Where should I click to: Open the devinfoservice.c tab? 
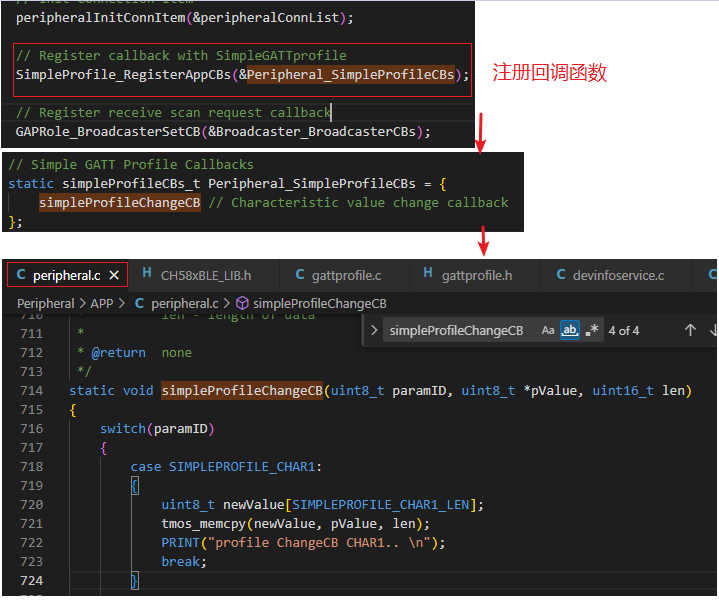(x=618, y=275)
